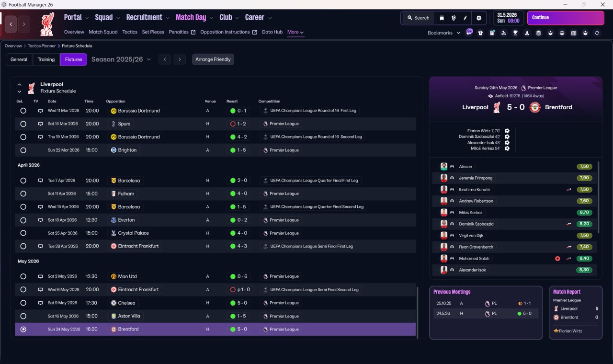Click the stacked coins finances bookmark icon
The height and width of the screenshot is (364, 613).
539,33
